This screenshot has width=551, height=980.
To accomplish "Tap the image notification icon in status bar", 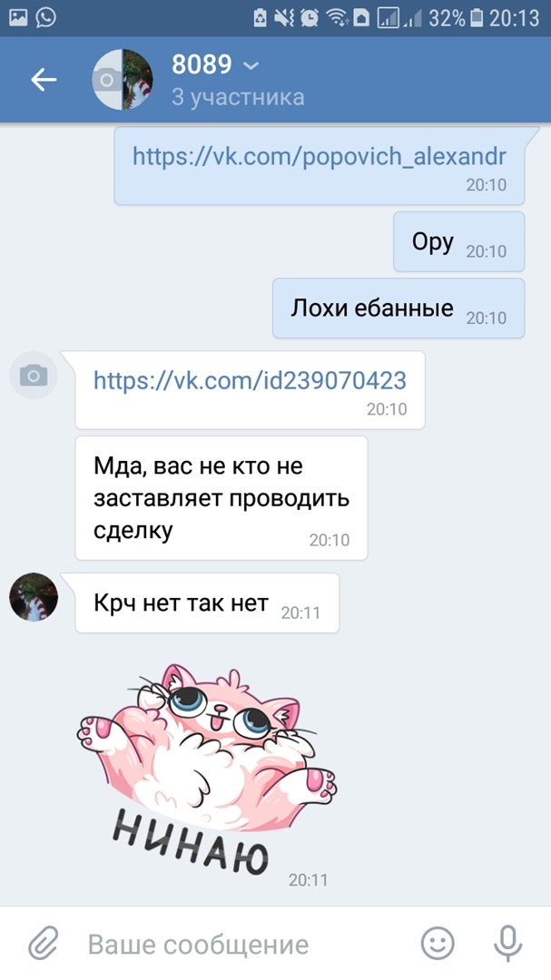I will coord(18,17).
